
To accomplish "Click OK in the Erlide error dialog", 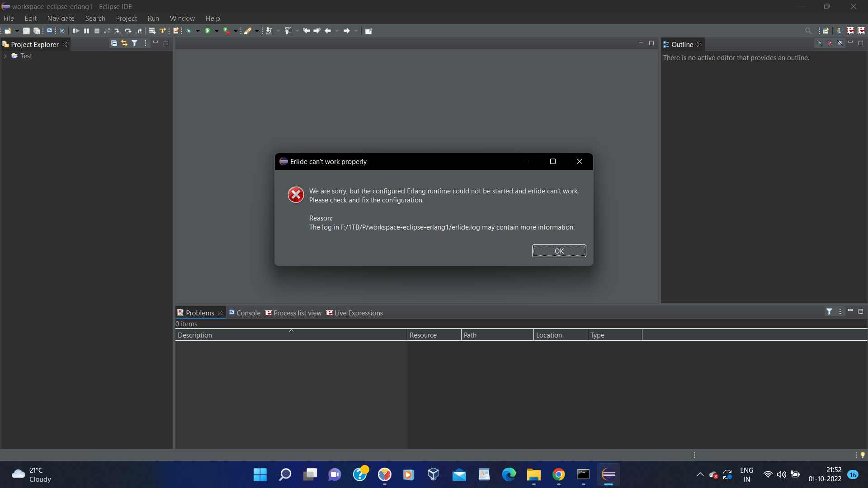I will coord(559,251).
